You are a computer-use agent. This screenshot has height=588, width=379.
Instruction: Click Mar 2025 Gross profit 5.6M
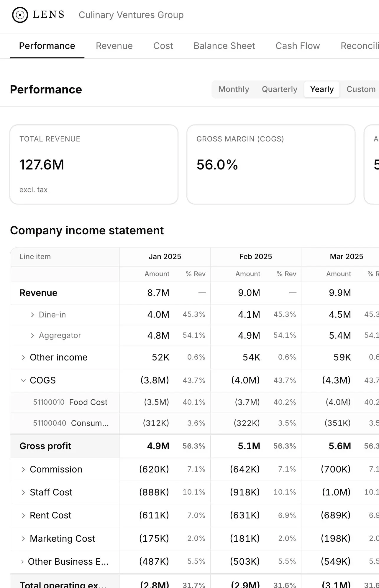[340, 446]
